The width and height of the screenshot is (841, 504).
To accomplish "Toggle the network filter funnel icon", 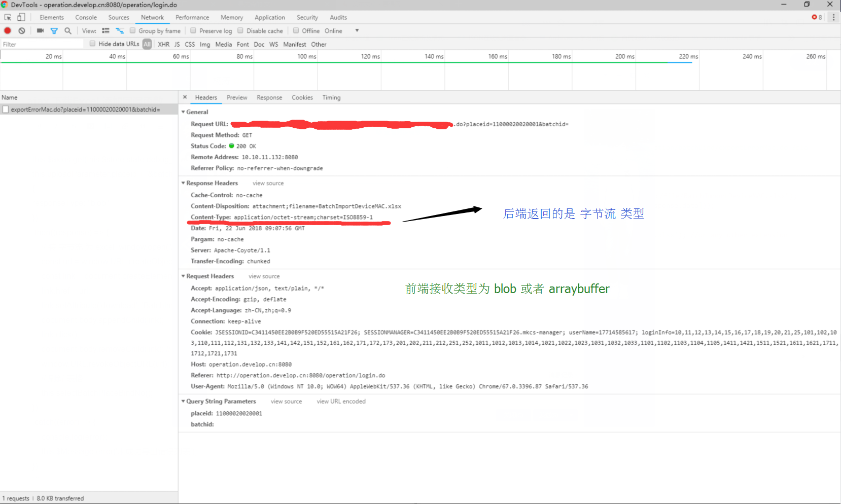I will coord(54,31).
